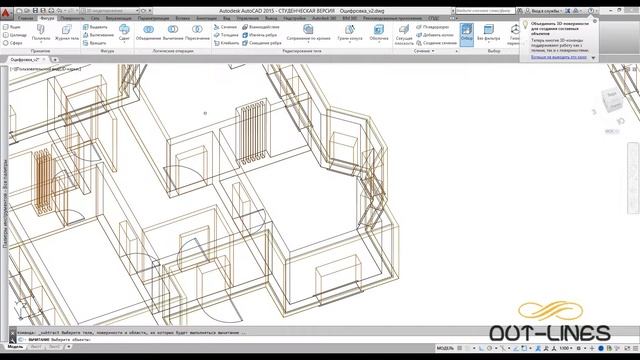Image resolution: width=640 pixels, height=360 pixels.
Task: Expand the Сдвиг button dropdown arrow
Action: pyautogui.click(x=124, y=42)
